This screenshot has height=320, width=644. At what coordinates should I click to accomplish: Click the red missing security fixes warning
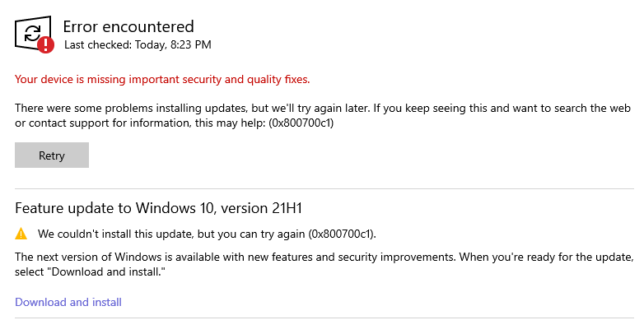162,79
